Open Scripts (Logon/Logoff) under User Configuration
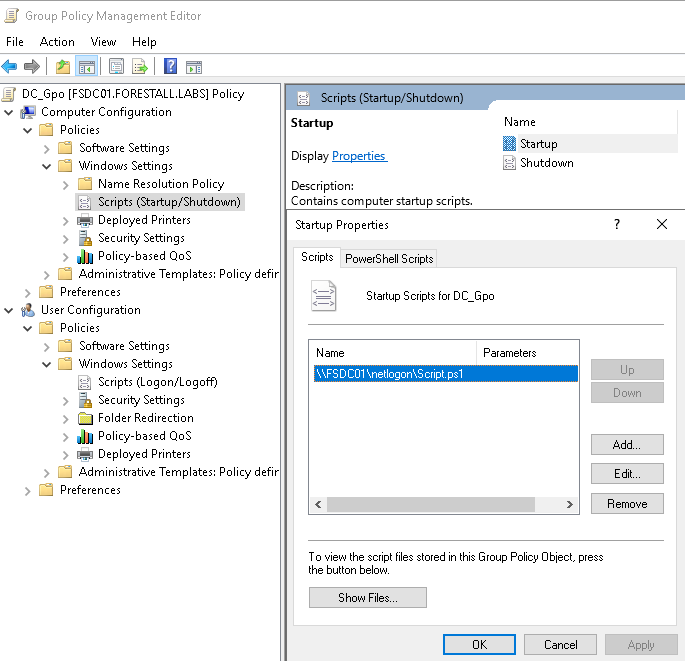Screen dimensions: 685x661 [x=157, y=382]
